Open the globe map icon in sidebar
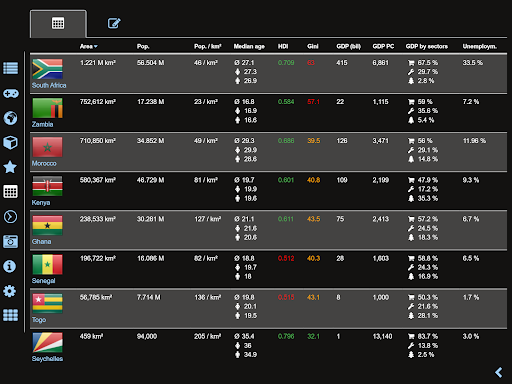 [x=10, y=118]
